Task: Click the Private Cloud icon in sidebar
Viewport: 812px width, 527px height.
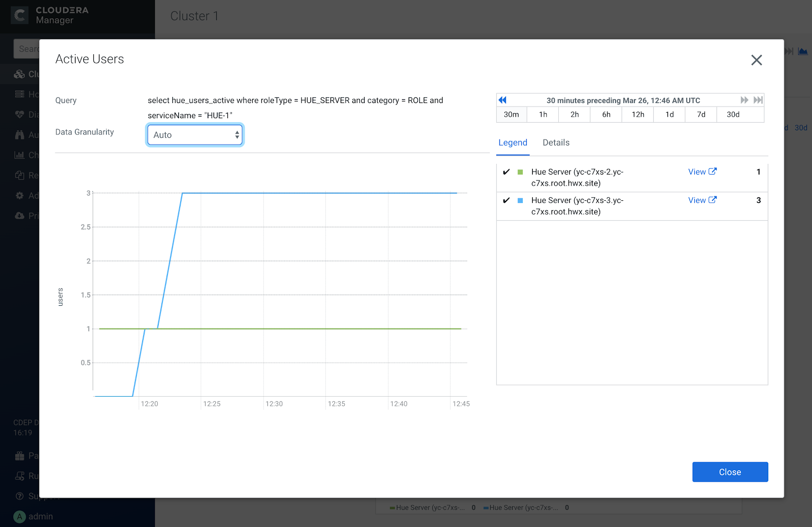Action: click(x=19, y=216)
